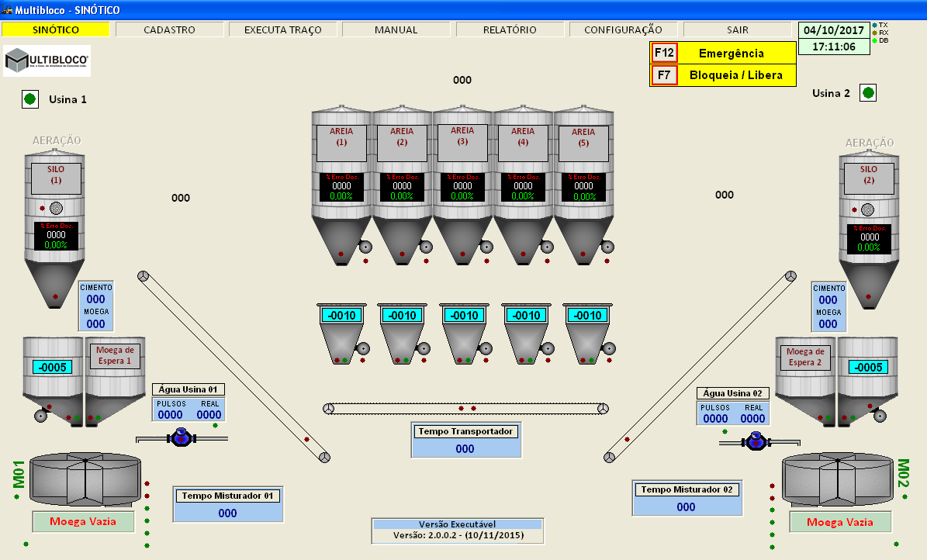Click the SAIR exit button
The width and height of the screenshot is (927, 560).
738,29
